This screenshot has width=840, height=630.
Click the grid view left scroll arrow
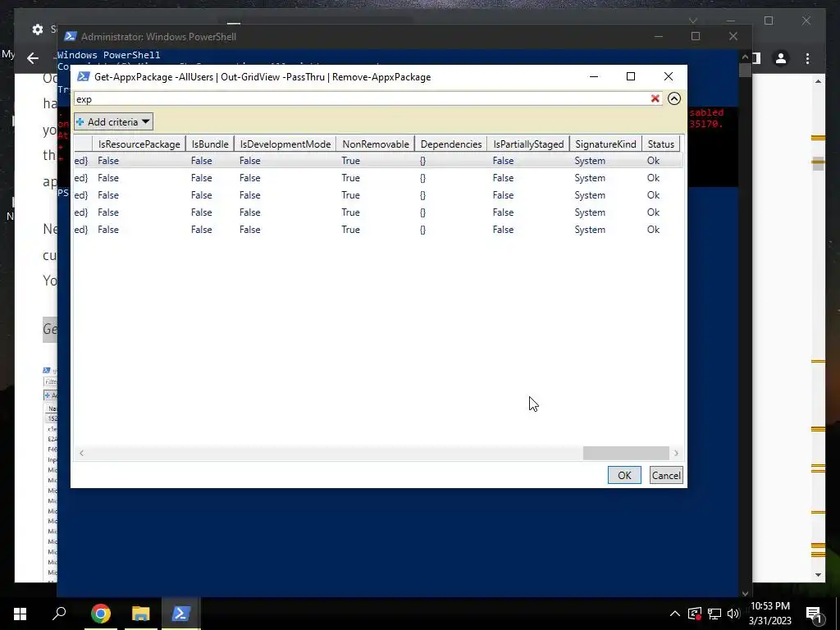(81, 453)
